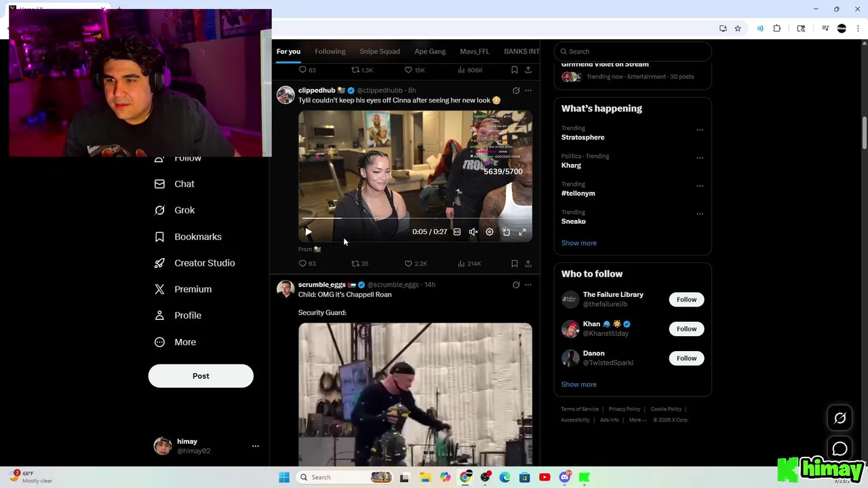868x488 pixels.
Task: Open the Windows Start menu
Action: (x=284, y=477)
